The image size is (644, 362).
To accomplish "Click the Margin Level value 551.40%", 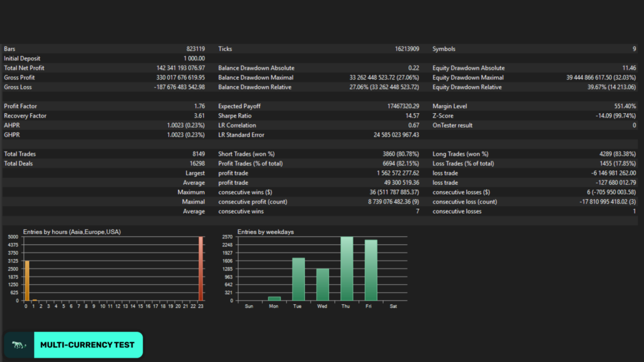I will pyautogui.click(x=625, y=106).
